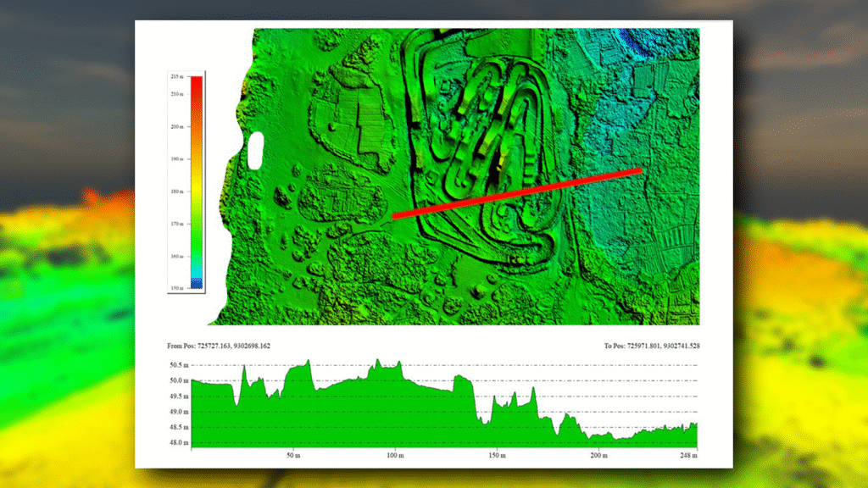The width and height of the screenshot is (868, 488).
Task: Click the blue band at the legend bottom
Action: pyautogui.click(x=196, y=286)
